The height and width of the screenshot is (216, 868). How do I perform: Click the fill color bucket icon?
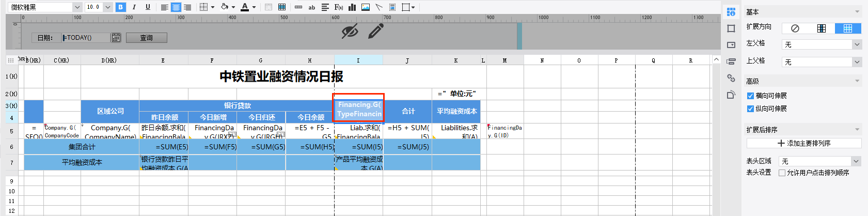225,7
